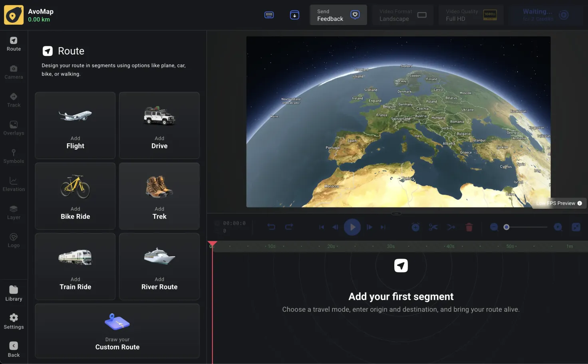This screenshot has height=364, width=588.
Task: Click the red playhead marker
Action: [x=212, y=243]
